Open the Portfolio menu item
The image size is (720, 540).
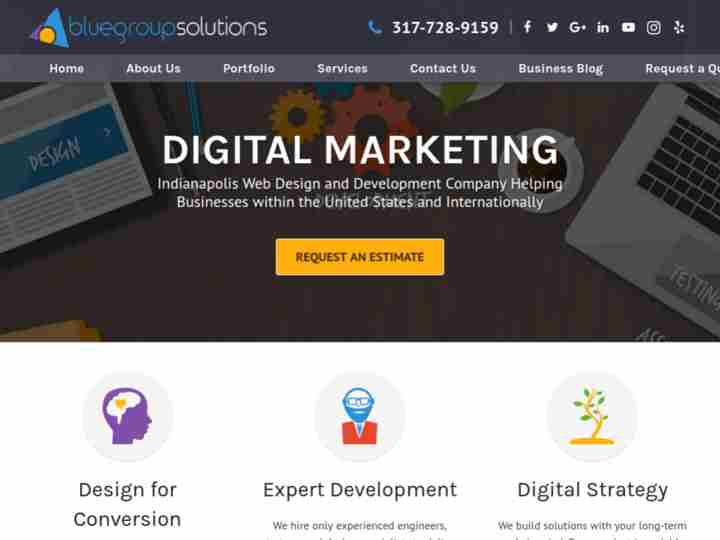coord(249,68)
